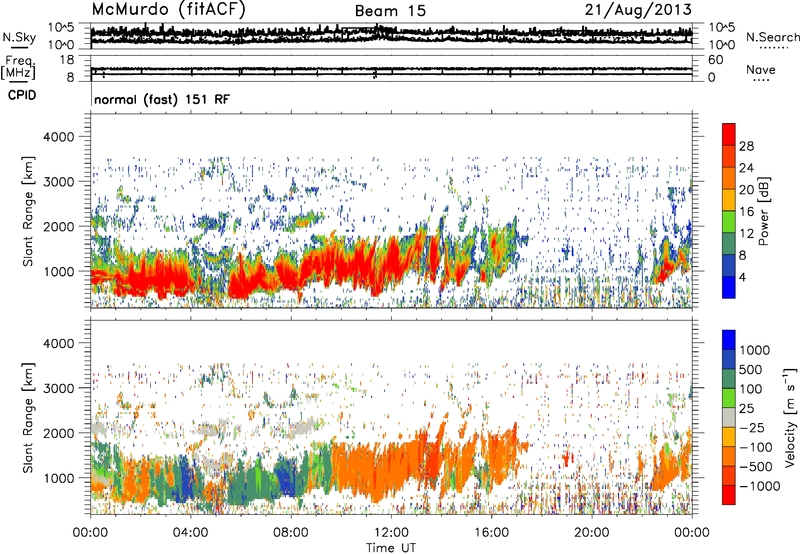Select the light green 12–16 dB power segment

click(729, 222)
